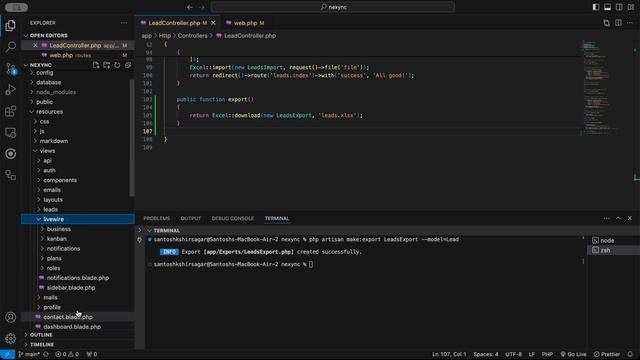Open panel more actions ellipsis

pyautogui.click(x=607, y=218)
